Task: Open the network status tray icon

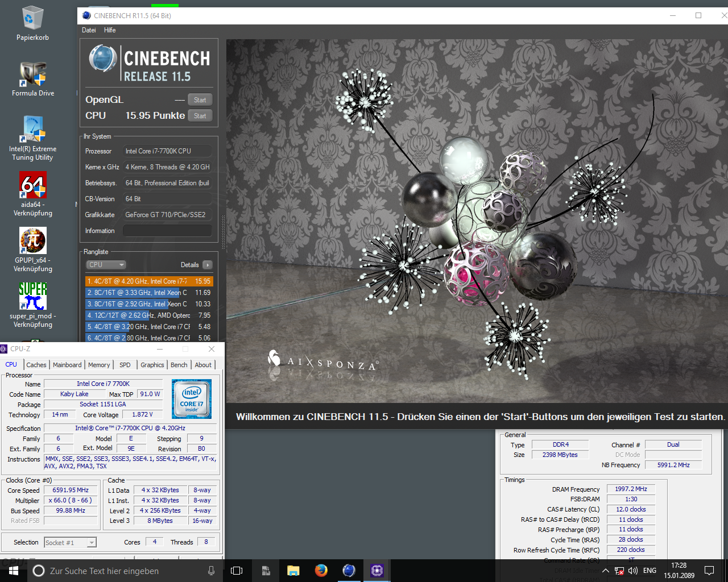Action: point(619,571)
